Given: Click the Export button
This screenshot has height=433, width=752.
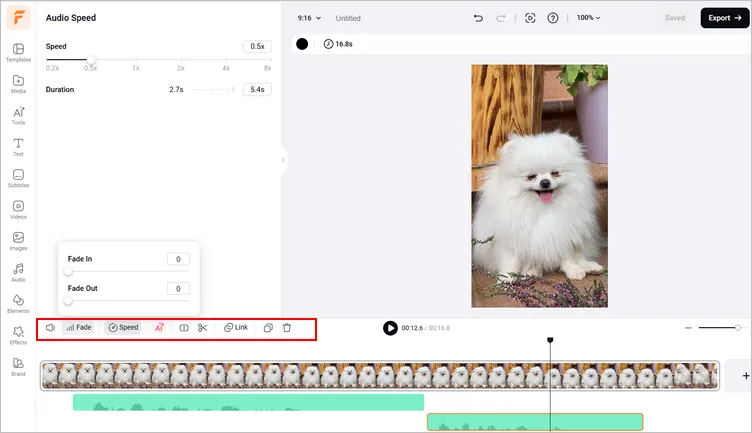Looking at the screenshot, I should click(724, 18).
